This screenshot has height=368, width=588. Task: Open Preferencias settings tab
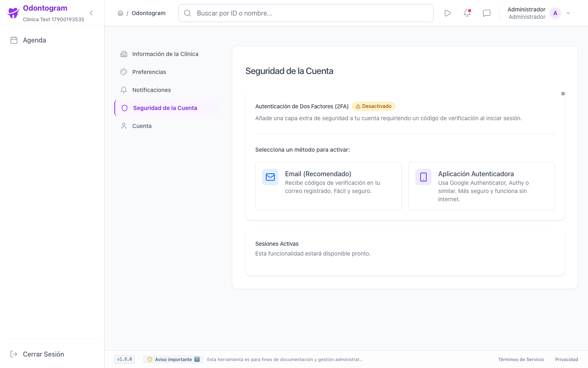[167, 72]
